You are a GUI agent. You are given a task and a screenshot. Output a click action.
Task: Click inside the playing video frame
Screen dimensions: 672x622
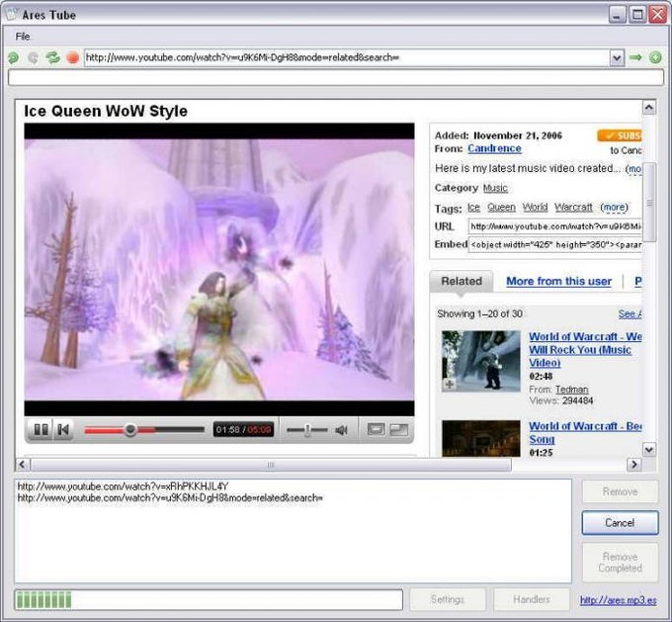pos(219,269)
